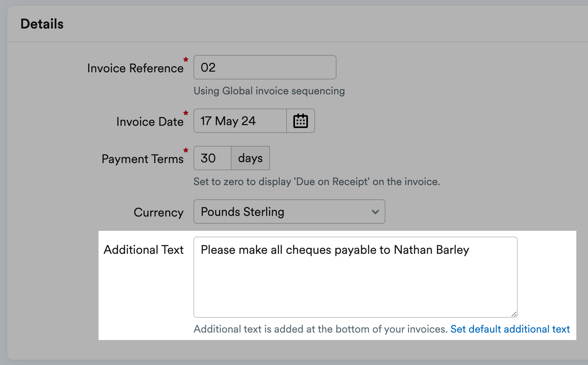Select the 'Using Global invoice sequencing' text
The width and height of the screenshot is (588, 365).
pos(269,91)
